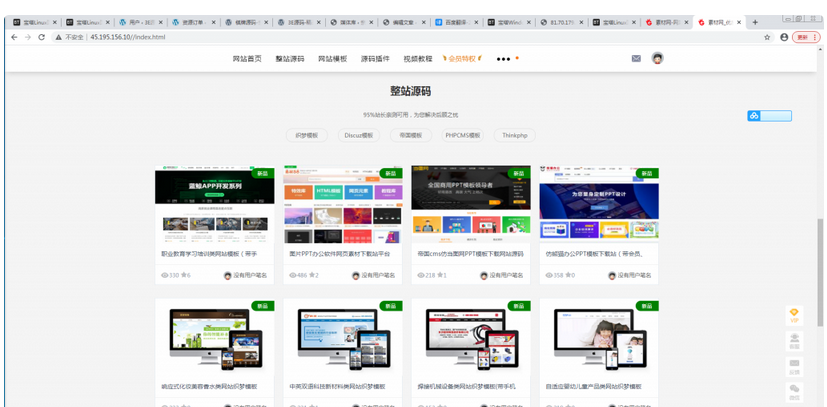Open the Chrome three-dot menu
The image size is (827, 407).
[816, 37]
